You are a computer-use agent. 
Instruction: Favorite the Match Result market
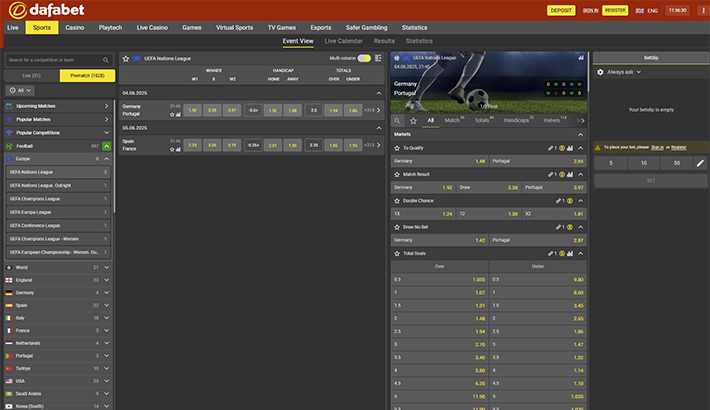[x=397, y=174]
